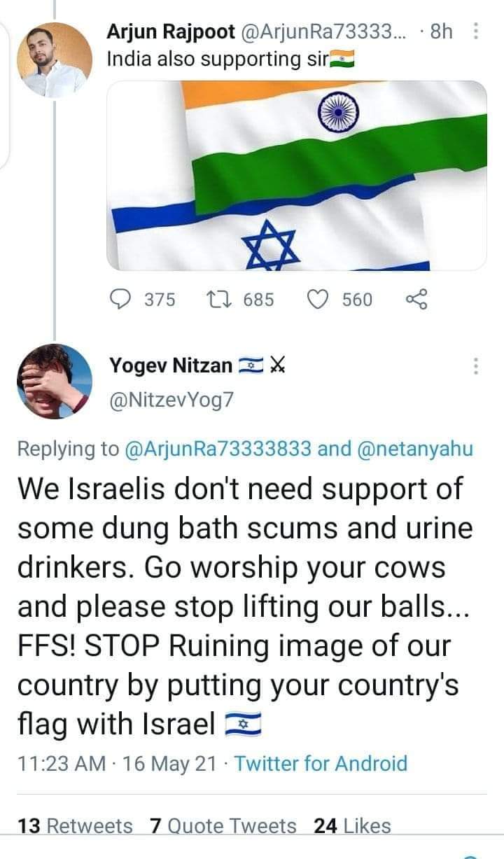Tap the Arjun Rajpoot display name

point(171,32)
